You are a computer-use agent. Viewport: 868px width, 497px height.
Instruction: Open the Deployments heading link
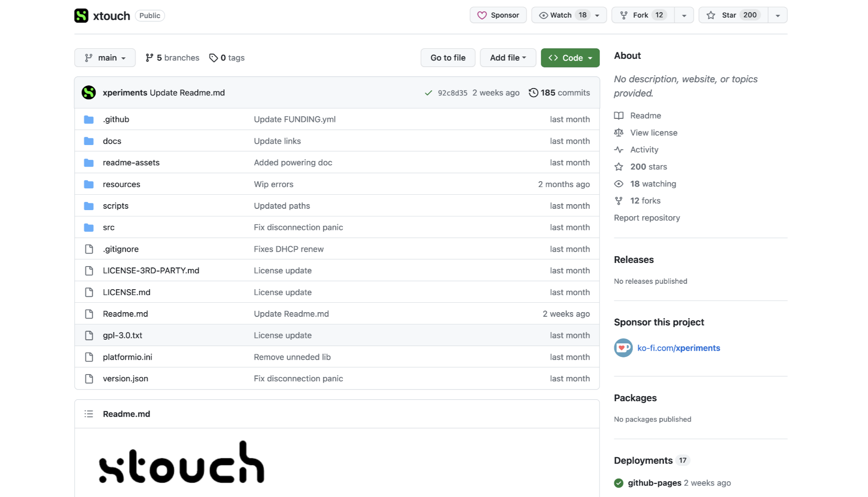click(x=643, y=460)
